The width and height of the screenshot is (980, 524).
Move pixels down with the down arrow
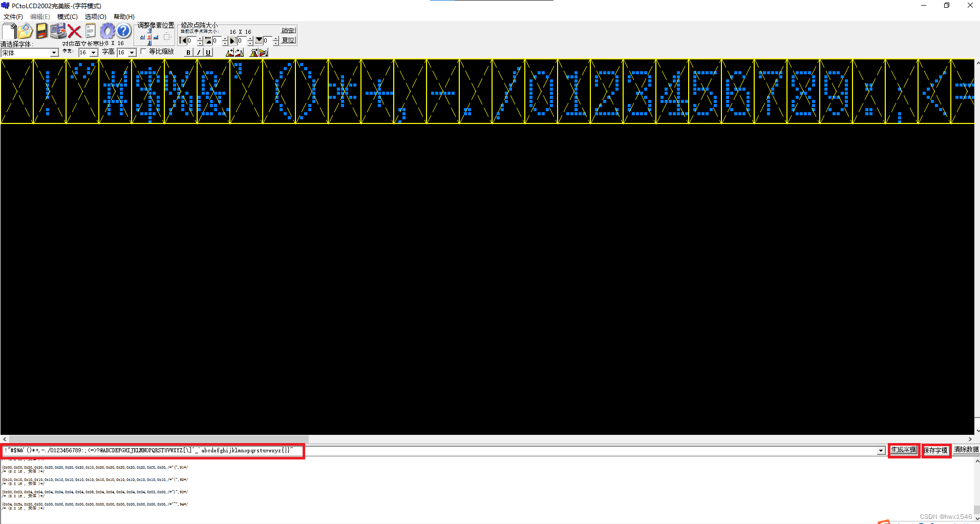[150, 43]
